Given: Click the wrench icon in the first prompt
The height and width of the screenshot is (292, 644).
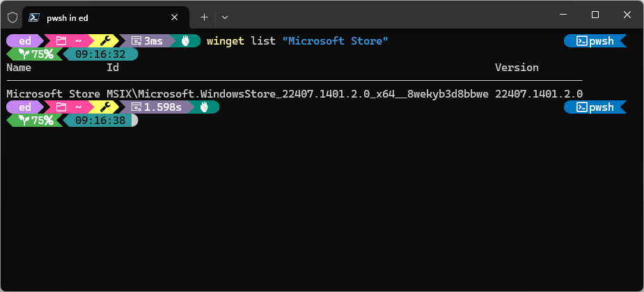Looking at the screenshot, I should point(106,40).
